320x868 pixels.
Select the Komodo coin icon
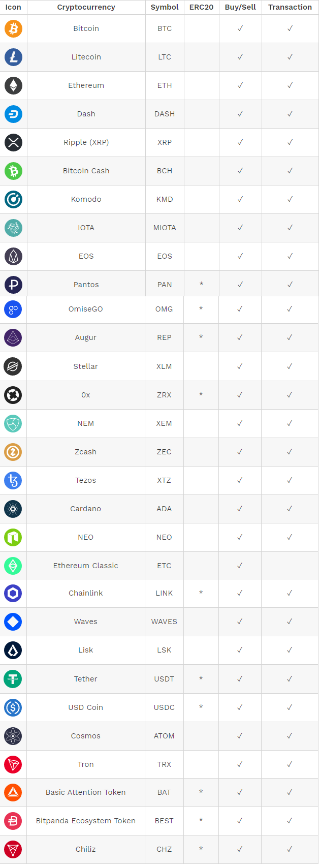(14, 199)
